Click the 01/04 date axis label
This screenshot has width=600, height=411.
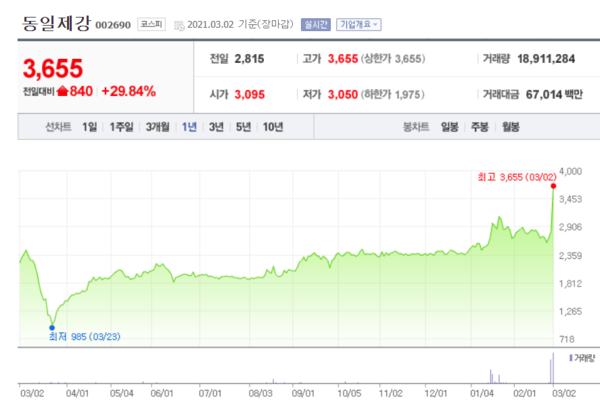point(482,393)
